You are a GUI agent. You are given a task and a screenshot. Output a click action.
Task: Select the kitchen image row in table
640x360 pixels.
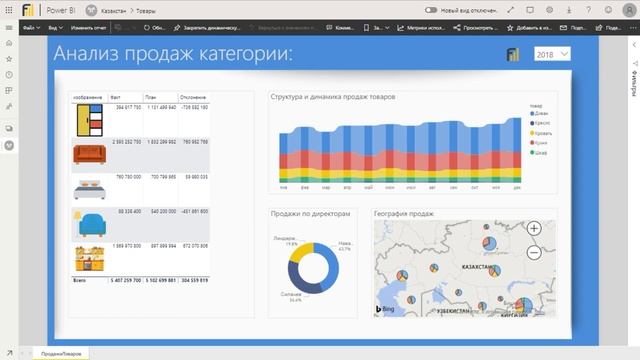[90, 259]
